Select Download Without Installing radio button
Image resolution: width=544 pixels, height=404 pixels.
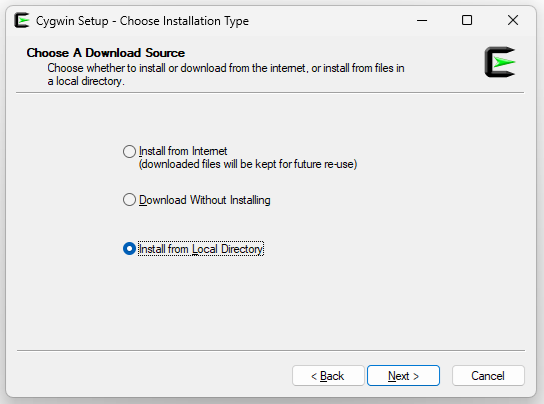pyautogui.click(x=129, y=200)
